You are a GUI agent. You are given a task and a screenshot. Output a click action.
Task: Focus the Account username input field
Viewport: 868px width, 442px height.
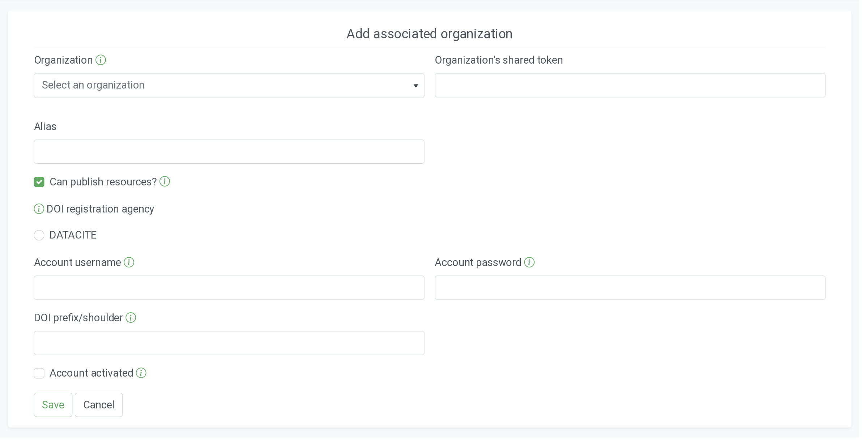tap(229, 288)
